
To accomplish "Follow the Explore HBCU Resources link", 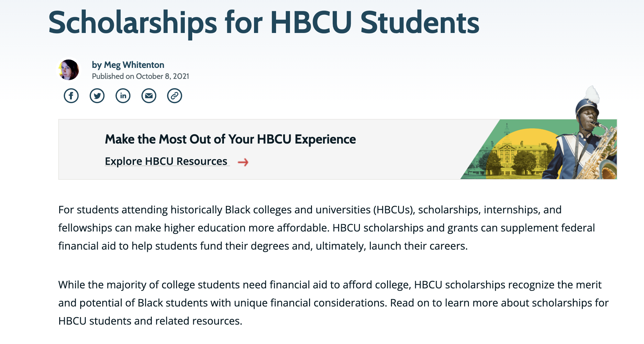I will (166, 161).
